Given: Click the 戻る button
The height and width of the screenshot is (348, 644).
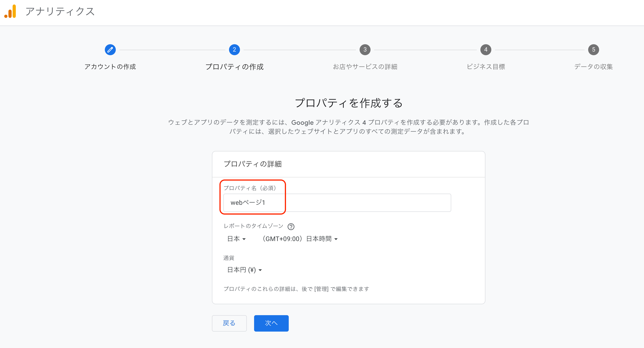Looking at the screenshot, I should click(x=229, y=323).
